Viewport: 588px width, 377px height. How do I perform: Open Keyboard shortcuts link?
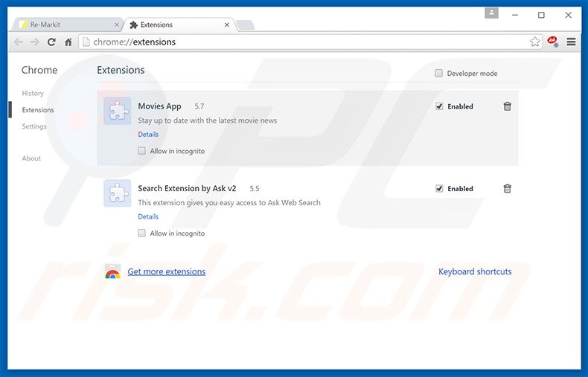click(475, 271)
